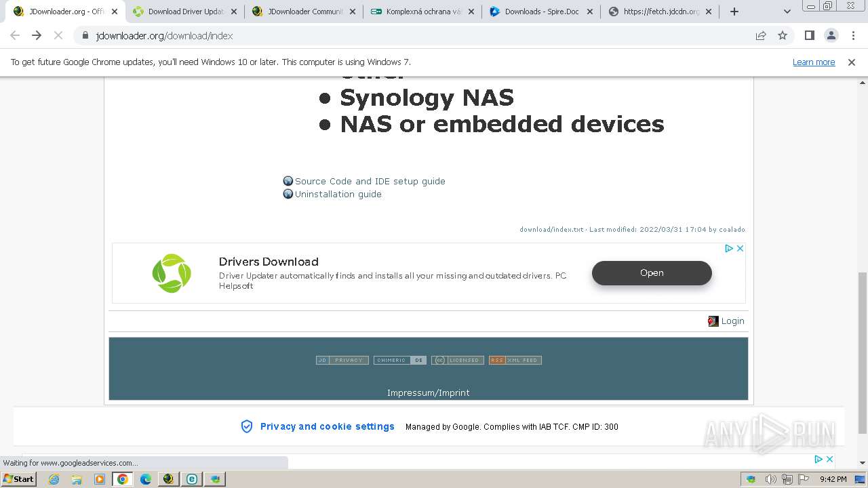
Task: Go back to the previous page
Action: [x=15, y=35]
